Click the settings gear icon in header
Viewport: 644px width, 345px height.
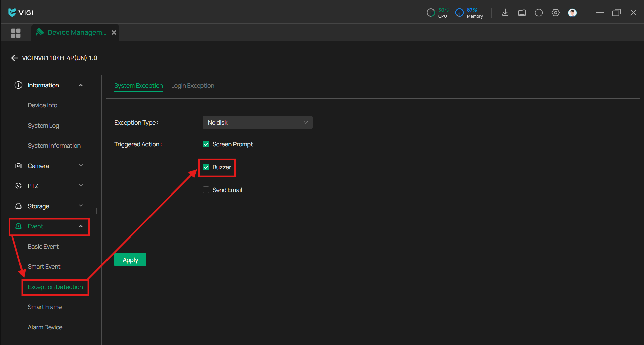click(x=556, y=13)
